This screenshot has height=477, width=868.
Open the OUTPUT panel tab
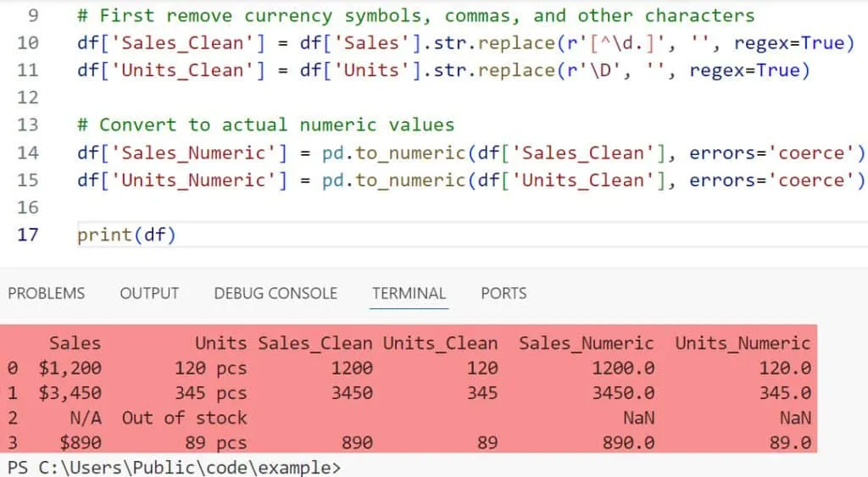[x=149, y=293]
